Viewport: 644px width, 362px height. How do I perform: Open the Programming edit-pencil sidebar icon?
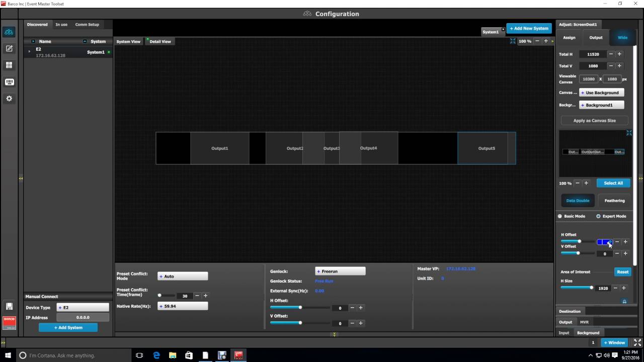click(x=9, y=49)
